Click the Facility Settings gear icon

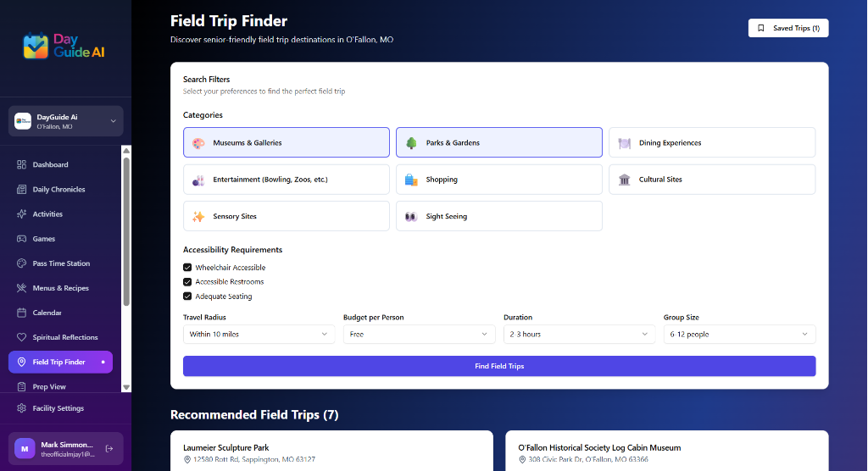point(21,408)
